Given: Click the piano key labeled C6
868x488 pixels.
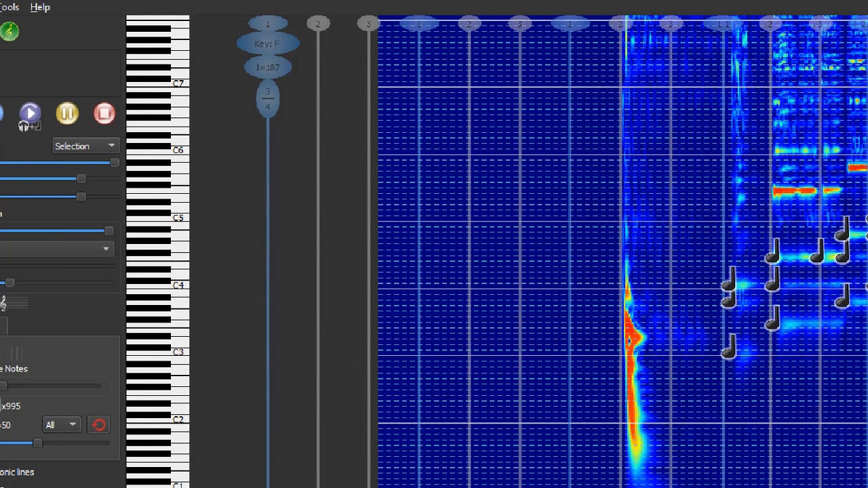Looking at the screenshot, I should (179, 150).
